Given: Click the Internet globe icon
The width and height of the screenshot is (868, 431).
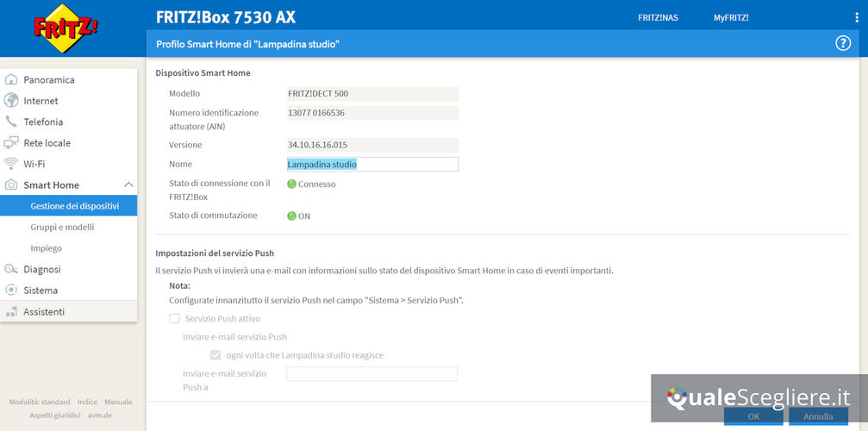Looking at the screenshot, I should coord(11,101).
